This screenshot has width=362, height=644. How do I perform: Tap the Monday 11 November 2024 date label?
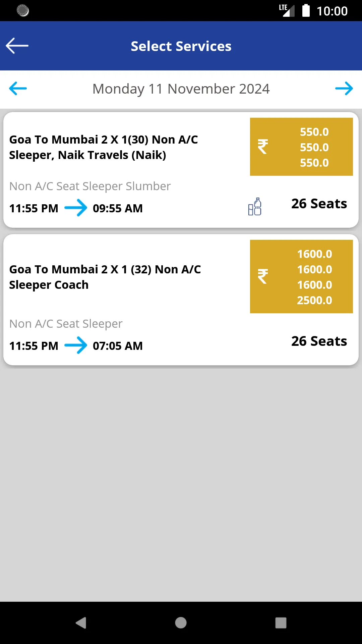tap(181, 89)
